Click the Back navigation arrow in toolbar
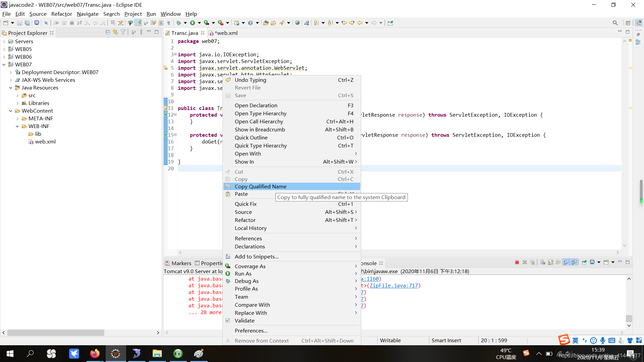The width and height of the screenshot is (644, 362). click(x=360, y=23)
